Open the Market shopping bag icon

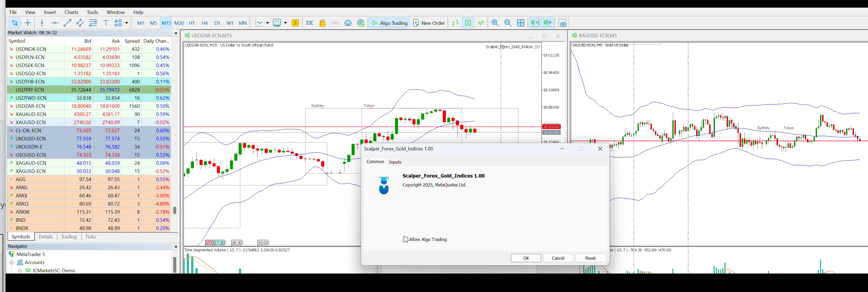(323, 23)
